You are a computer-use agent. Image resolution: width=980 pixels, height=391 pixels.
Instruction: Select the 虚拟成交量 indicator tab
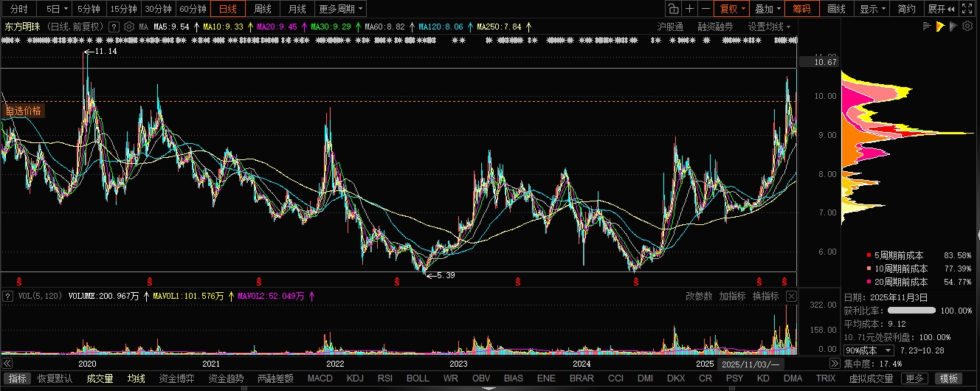click(871, 379)
